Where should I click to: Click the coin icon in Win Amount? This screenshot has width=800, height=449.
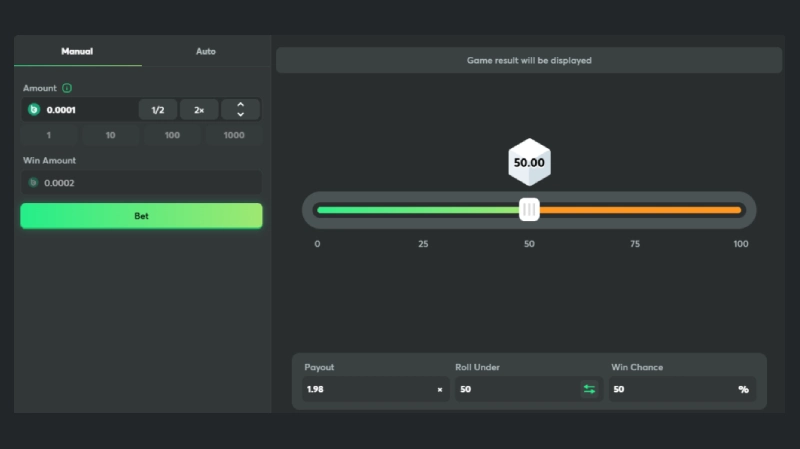pyautogui.click(x=34, y=183)
